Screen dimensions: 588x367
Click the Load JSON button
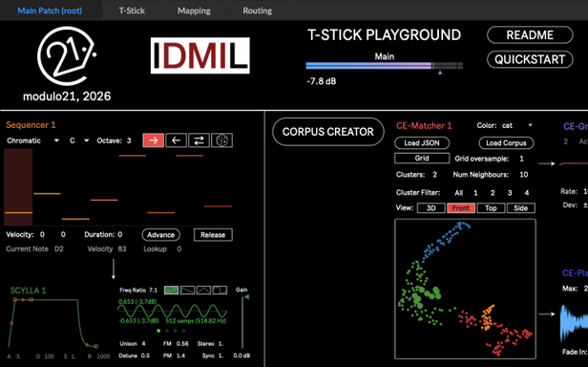pyautogui.click(x=422, y=143)
